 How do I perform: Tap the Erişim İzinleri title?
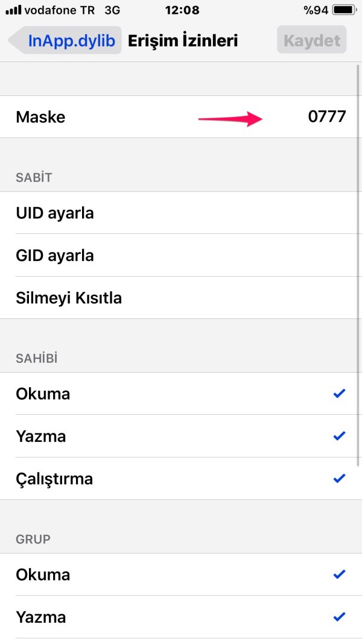point(183,41)
